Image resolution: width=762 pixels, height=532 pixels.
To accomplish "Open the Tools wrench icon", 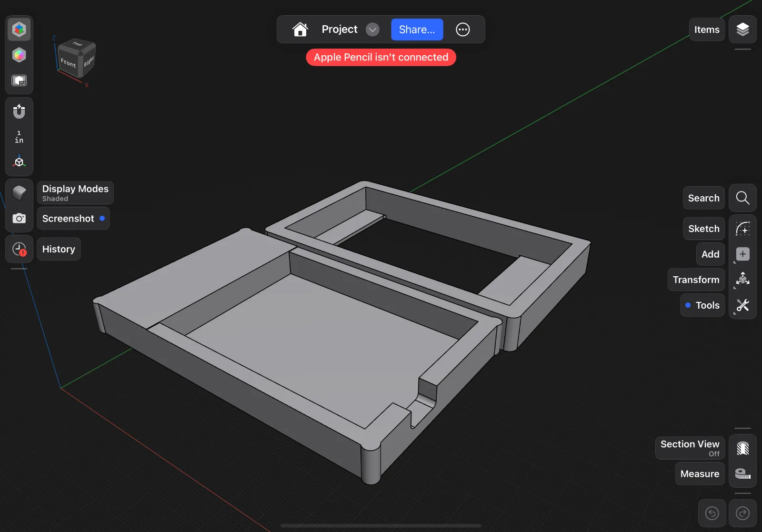I will [x=742, y=305].
